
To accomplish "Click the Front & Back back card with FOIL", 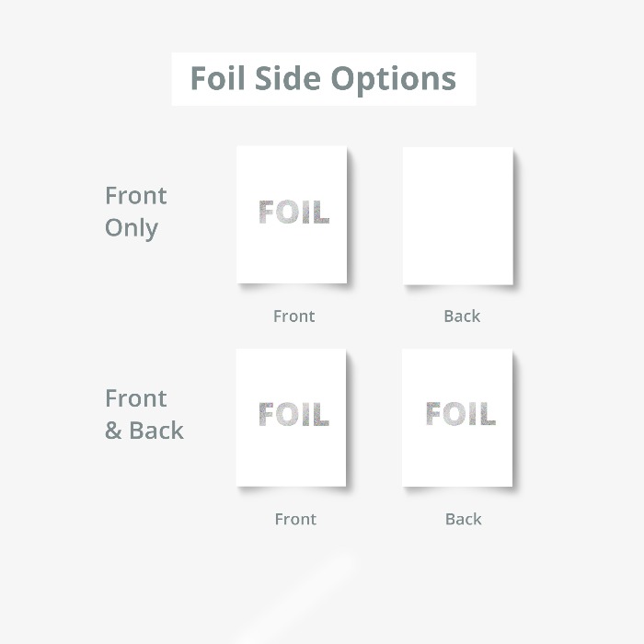I will point(457,418).
